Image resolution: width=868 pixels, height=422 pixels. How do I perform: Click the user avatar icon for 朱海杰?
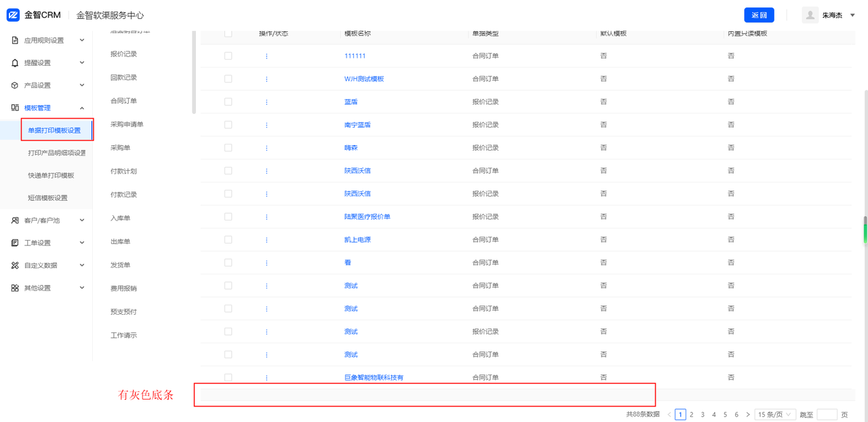click(x=810, y=15)
